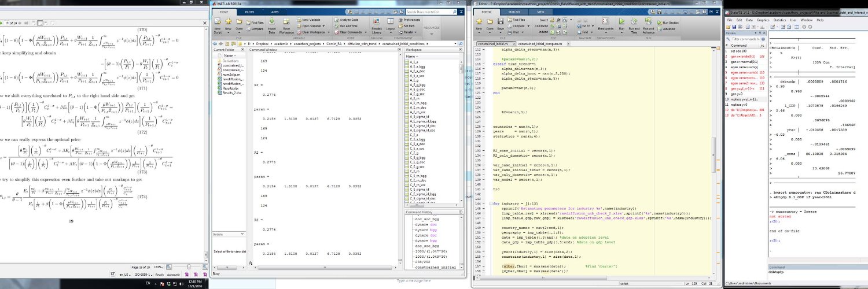Click New Variable in MATLAB ribbon
The image size is (868, 289).
click(310, 19)
